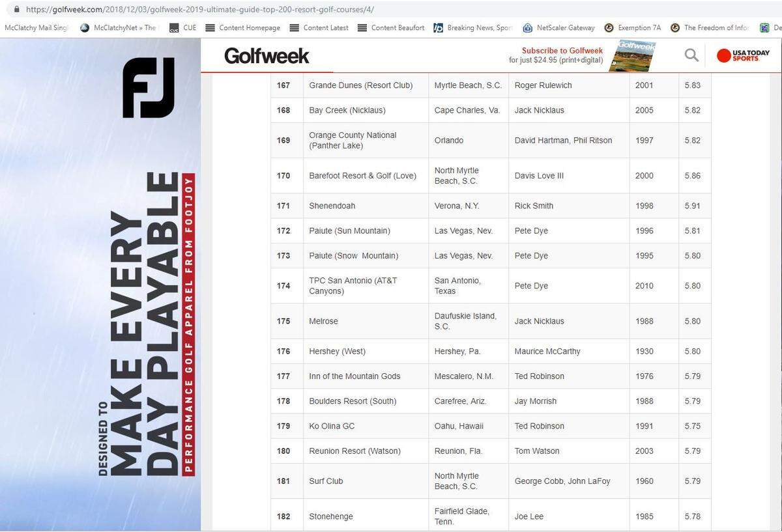Viewport: 782px width, 532px height.
Task: Click 'Fairfield Glade, Tenn.' location cell
Action: point(469,516)
